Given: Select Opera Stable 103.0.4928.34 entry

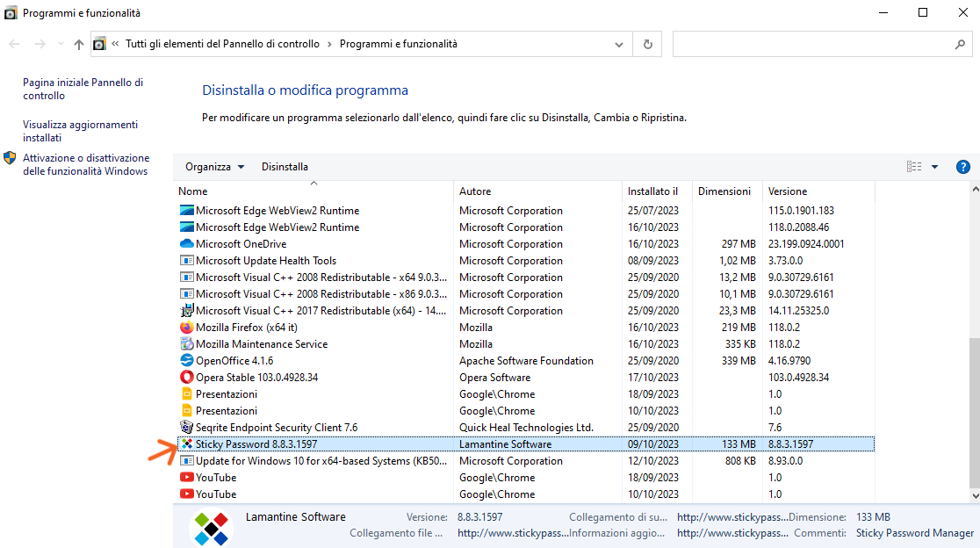Looking at the screenshot, I should [x=257, y=378].
